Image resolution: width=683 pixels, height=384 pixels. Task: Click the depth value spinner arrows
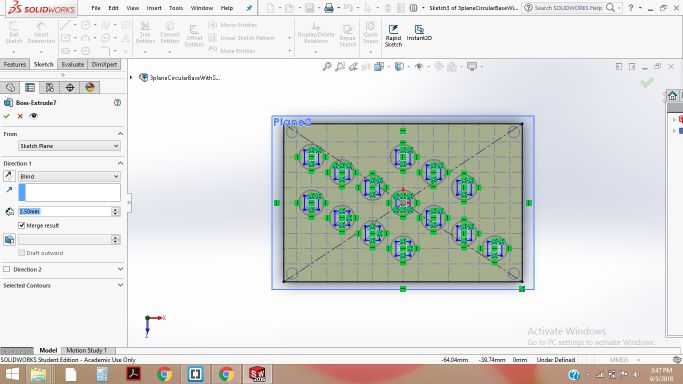115,211
